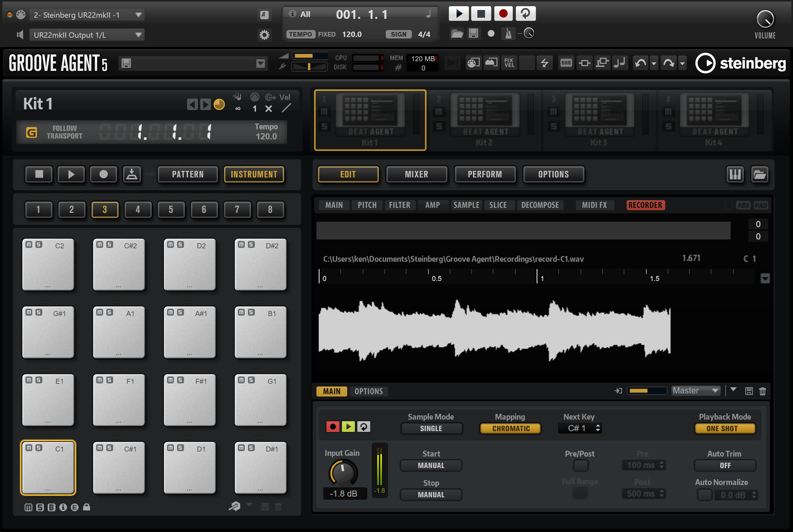Click the pad section play button
This screenshot has width=793, height=532.
[71, 174]
